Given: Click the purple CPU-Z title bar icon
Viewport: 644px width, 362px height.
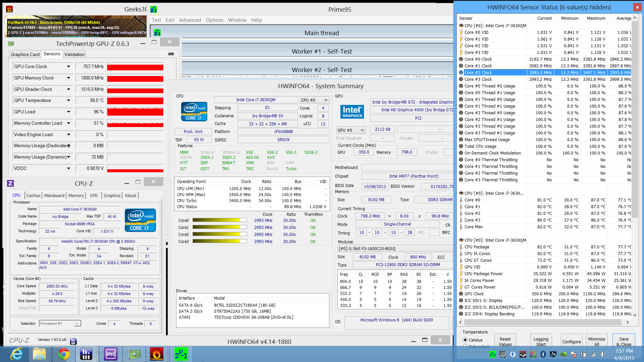Looking at the screenshot, I should pos(10,183).
